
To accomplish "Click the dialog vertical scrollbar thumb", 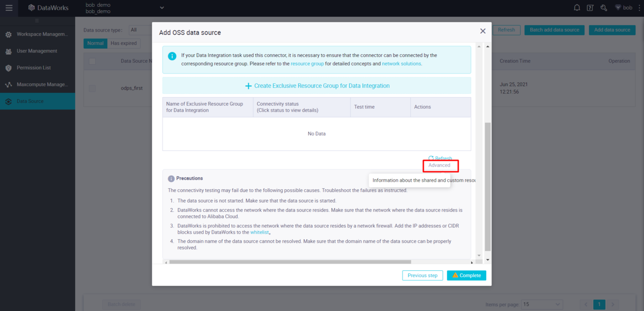I will pyautogui.click(x=487, y=186).
